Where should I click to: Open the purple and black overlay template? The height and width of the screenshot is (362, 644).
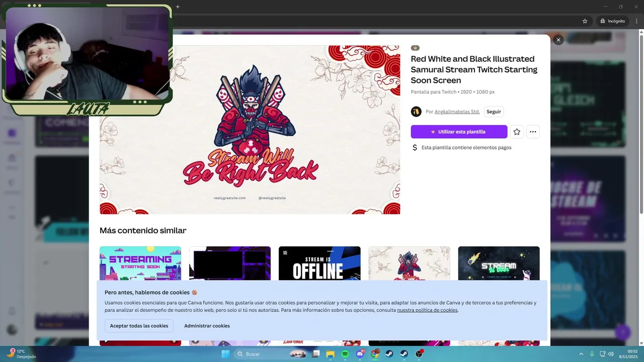click(x=230, y=263)
